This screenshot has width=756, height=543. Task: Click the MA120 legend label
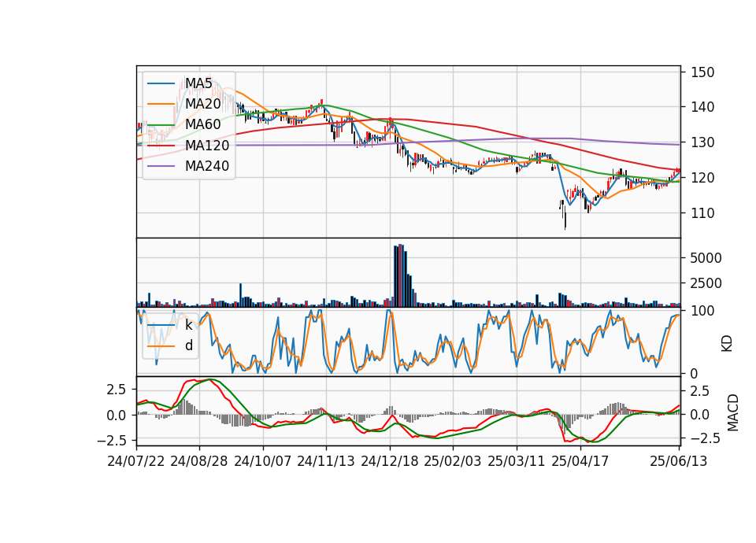click(x=207, y=145)
